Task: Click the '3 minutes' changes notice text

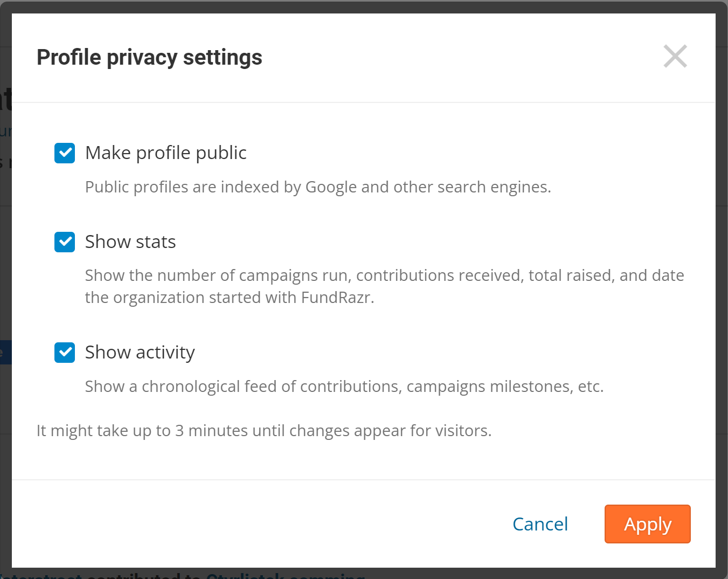Action: point(264,431)
